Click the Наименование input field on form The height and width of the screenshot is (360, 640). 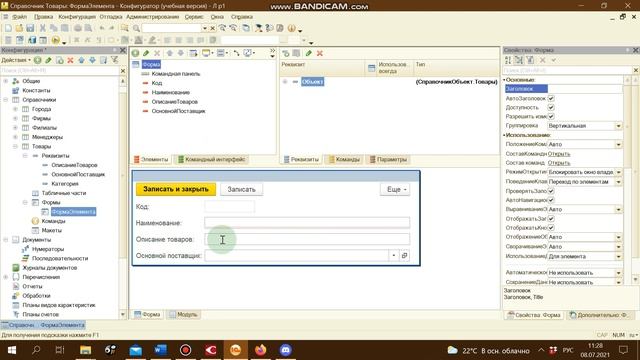point(307,223)
